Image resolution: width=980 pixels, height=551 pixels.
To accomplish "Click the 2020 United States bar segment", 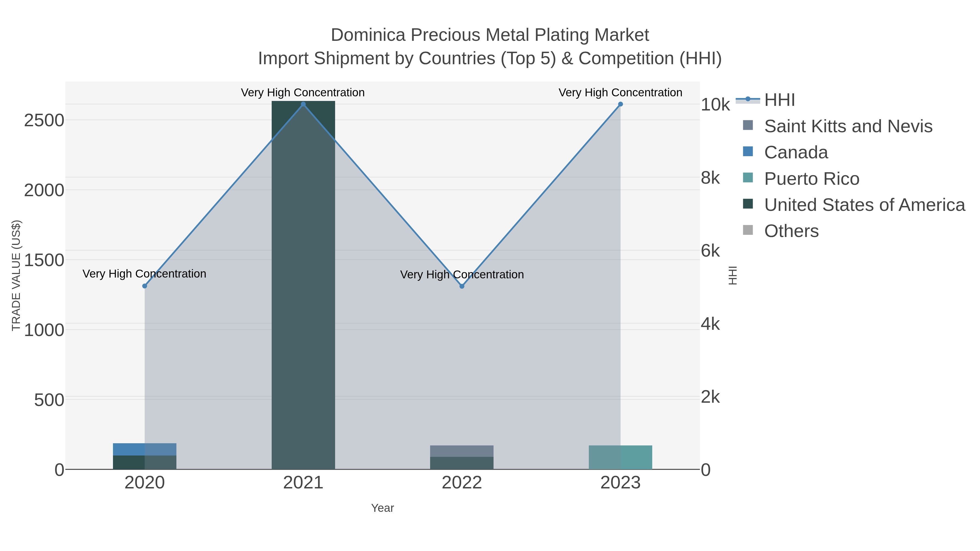I will coord(145,462).
